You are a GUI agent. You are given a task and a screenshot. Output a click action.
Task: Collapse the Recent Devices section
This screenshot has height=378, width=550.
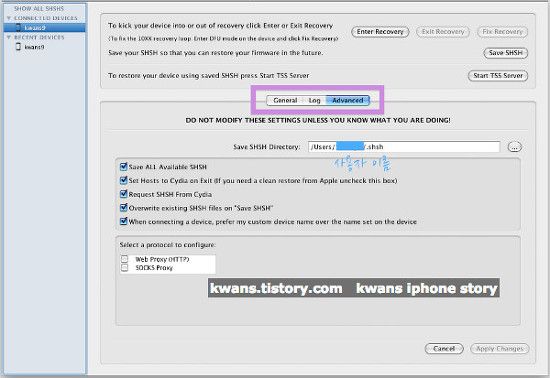pyautogui.click(x=9, y=37)
